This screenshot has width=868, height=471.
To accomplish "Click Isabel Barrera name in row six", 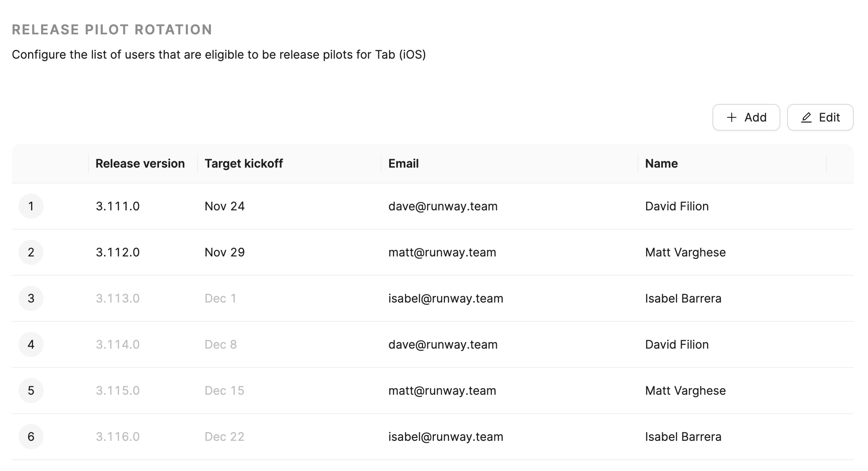I will click(x=683, y=437).
